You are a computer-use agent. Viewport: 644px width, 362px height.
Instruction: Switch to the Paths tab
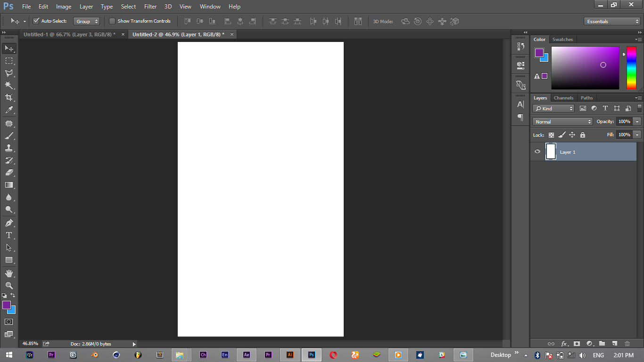(586, 98)
